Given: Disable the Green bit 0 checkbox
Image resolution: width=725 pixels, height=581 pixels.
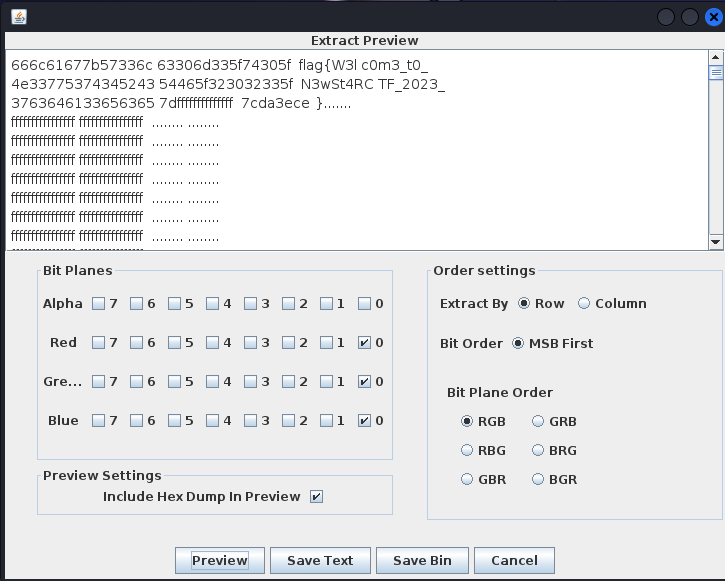Looking at the screenshot, I should 365,382.
